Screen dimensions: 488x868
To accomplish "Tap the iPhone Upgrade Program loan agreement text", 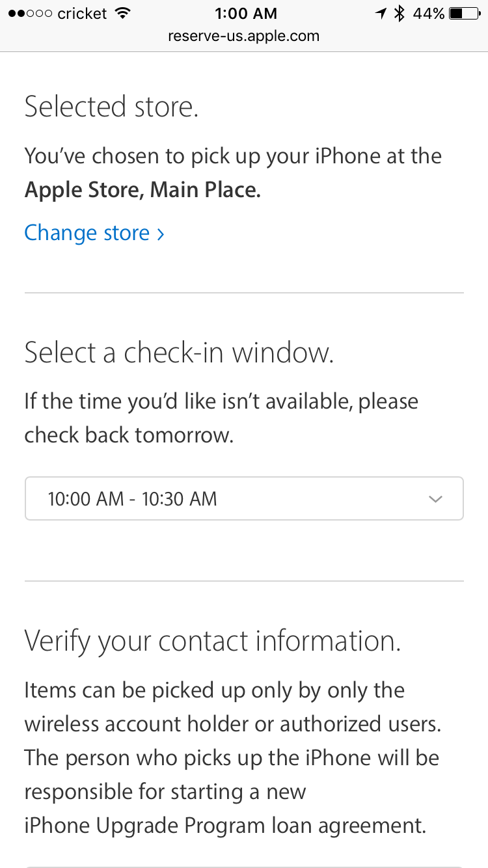I will 225,826.
